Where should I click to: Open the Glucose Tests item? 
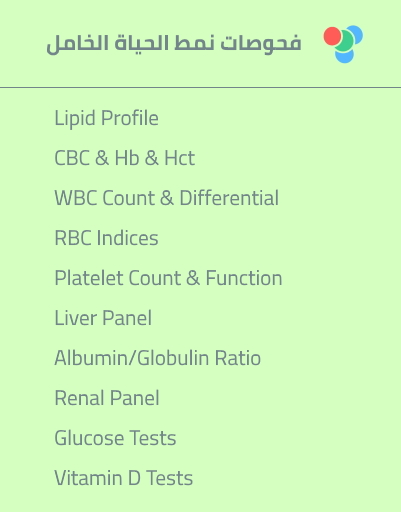coord(115,438)
